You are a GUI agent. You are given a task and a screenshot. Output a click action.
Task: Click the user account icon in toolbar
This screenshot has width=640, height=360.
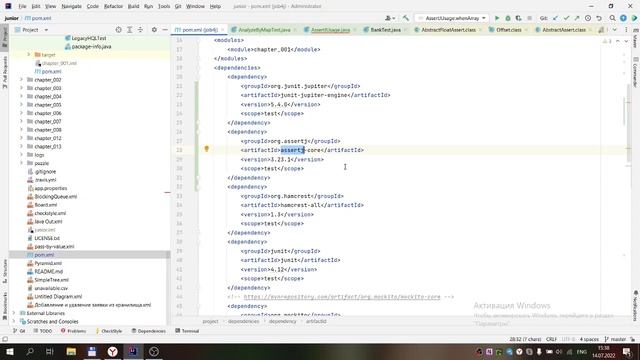(x=389, y=18)
